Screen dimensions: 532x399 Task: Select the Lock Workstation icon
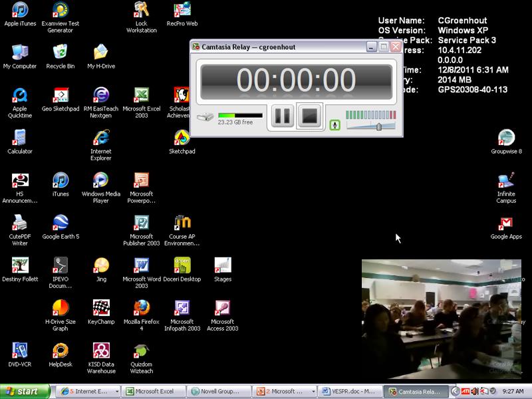pos(142,17)
